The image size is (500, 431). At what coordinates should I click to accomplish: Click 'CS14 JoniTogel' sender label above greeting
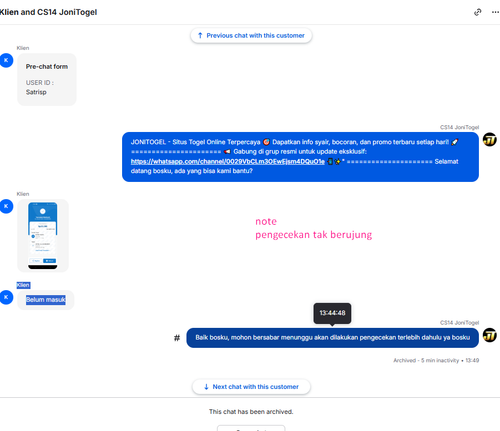pos(459,127)
